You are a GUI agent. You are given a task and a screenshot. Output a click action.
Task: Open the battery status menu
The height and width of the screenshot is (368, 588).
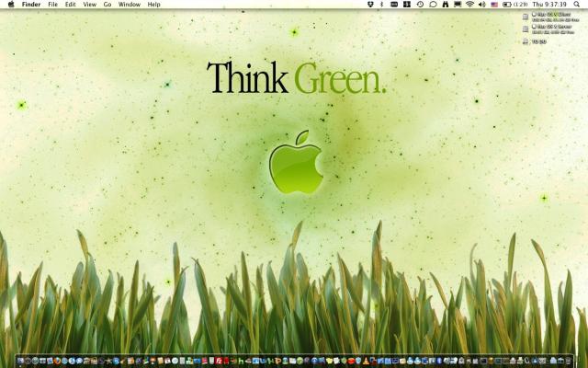pos(514,4)
